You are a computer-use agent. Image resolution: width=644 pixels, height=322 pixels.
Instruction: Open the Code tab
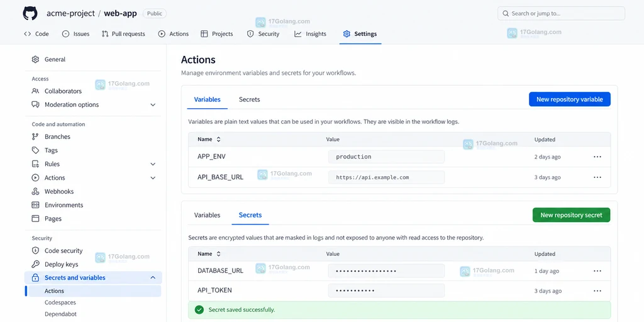(36, 34)
